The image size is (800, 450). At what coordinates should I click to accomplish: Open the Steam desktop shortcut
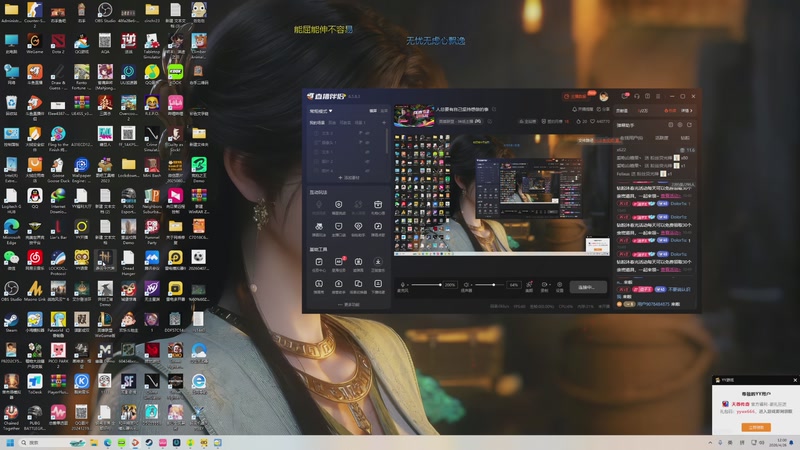[11, 322]
